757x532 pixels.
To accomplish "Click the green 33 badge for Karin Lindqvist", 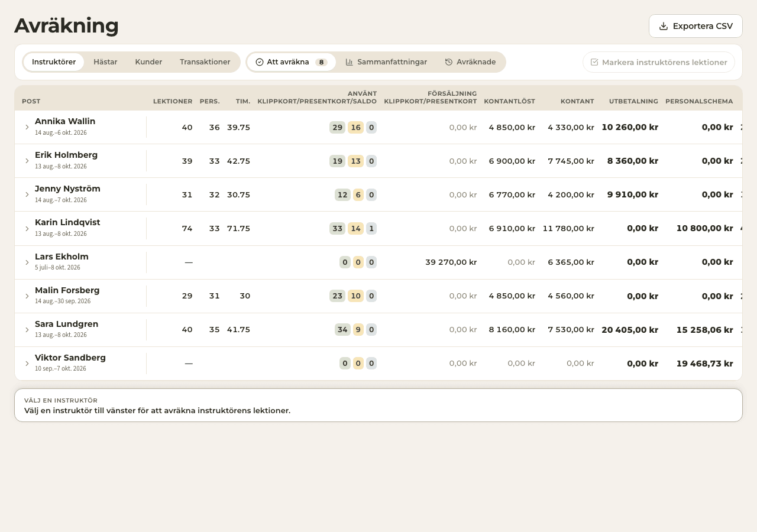I will pos(337,228).
